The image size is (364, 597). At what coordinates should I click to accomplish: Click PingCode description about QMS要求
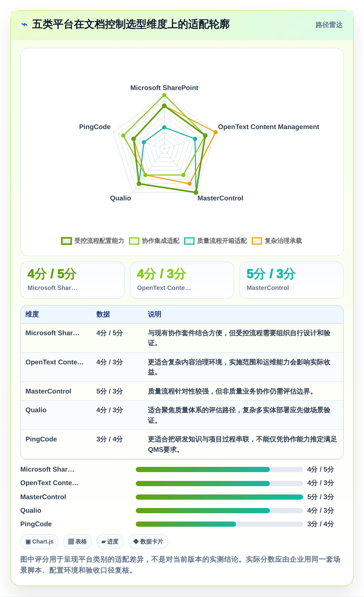pos(242,444)
